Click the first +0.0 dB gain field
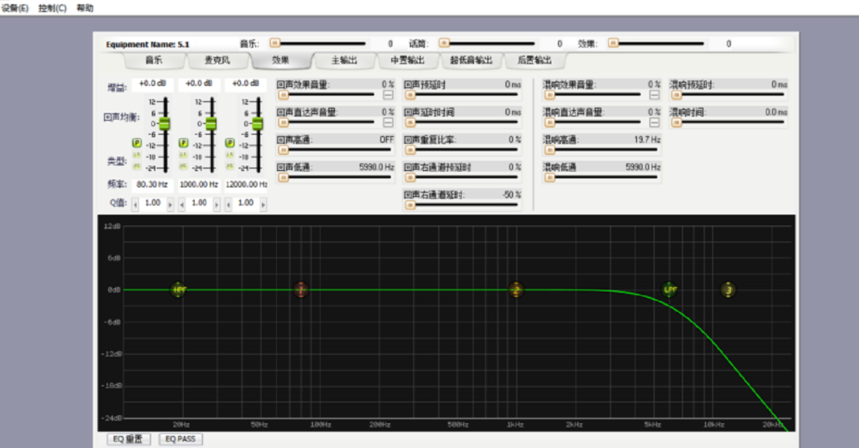 pyautogui.click(x=152, y=83)
